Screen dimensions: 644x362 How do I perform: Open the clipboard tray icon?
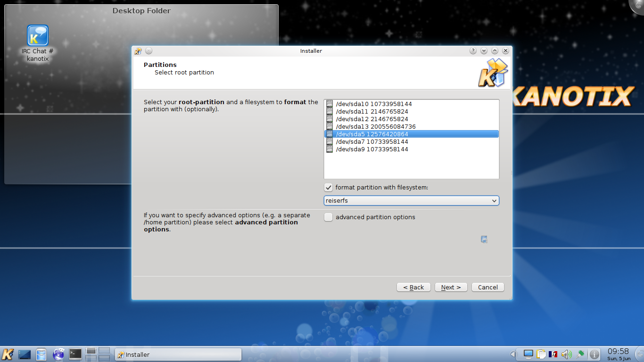pos(541,354)
